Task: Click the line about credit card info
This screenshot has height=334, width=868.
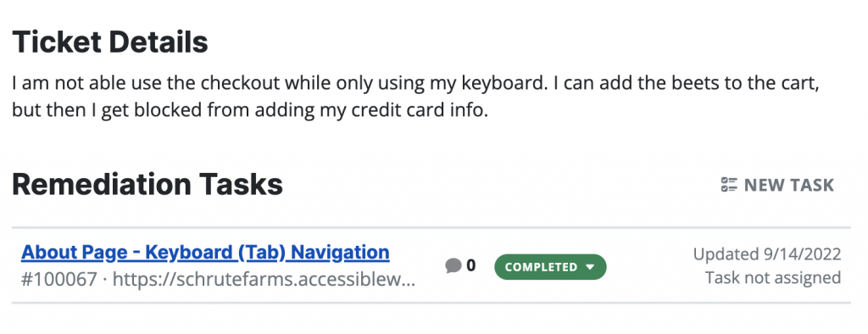Action: 250,110
